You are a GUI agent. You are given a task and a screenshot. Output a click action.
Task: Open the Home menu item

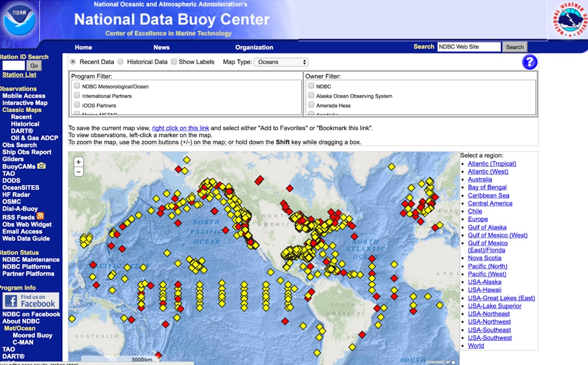pyautogui.click(x=83, y=47)
